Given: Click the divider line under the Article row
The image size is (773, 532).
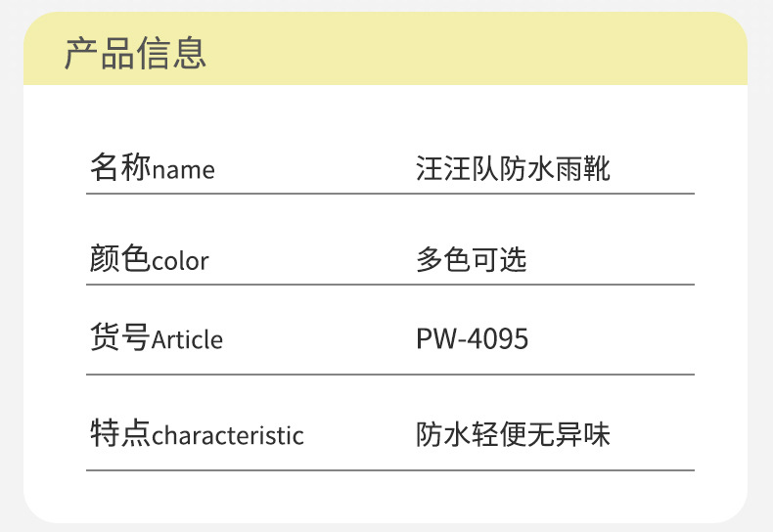Looking at the screenshot, I should click(389, 375).
